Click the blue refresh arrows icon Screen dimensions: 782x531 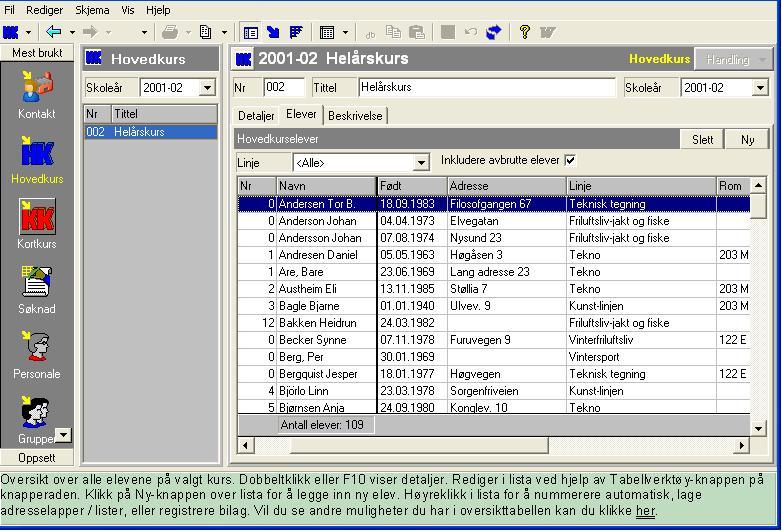pos(493,32)
